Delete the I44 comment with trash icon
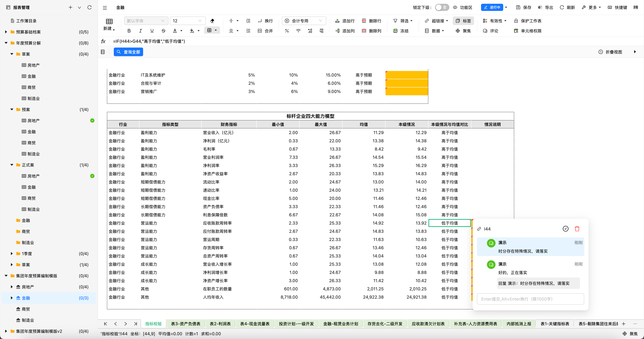 pyautogui.click(x=577, y=229)
